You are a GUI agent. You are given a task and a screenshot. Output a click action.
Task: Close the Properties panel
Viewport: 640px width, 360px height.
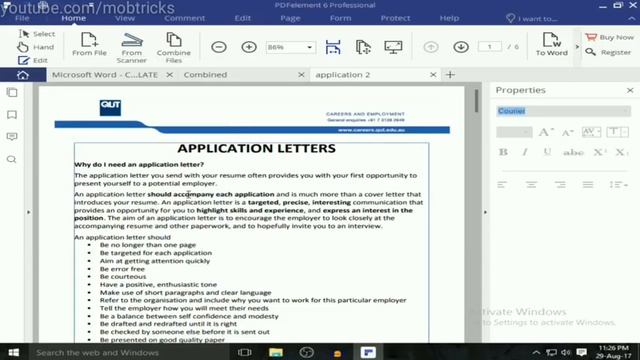630,90
